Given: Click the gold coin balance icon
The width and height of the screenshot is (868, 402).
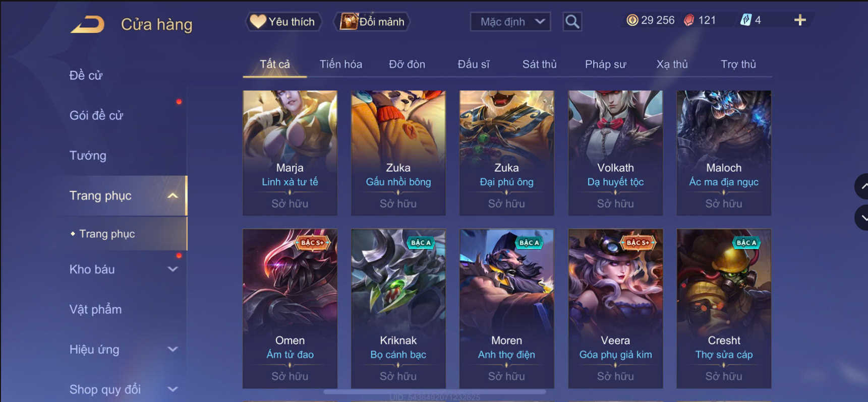Looking at the screenshot, I should [x=632, y=20].
